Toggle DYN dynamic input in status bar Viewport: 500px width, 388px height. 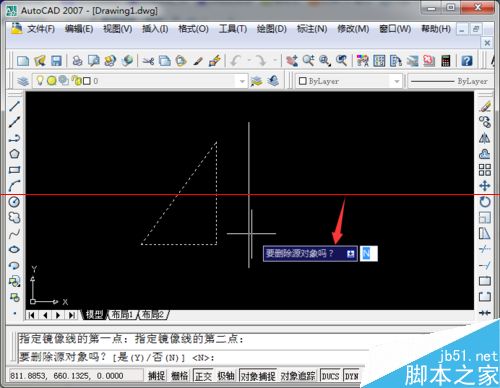pos(351,376)
